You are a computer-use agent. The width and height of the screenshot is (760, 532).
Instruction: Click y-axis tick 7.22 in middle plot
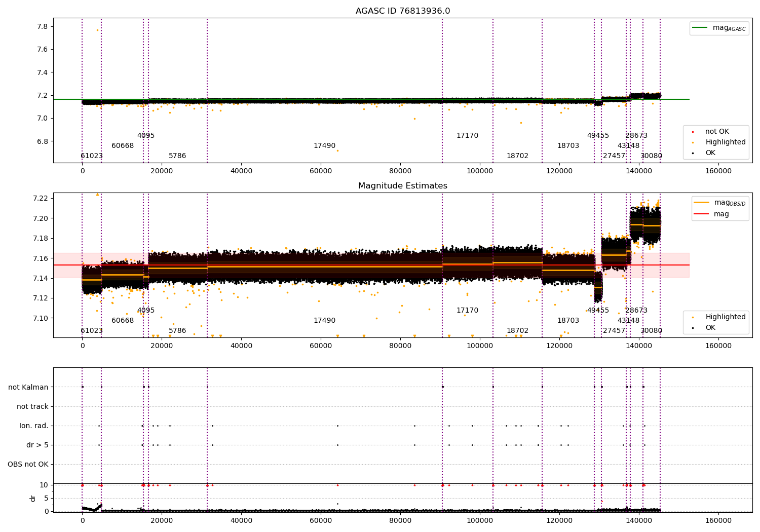tap(41, 198)
